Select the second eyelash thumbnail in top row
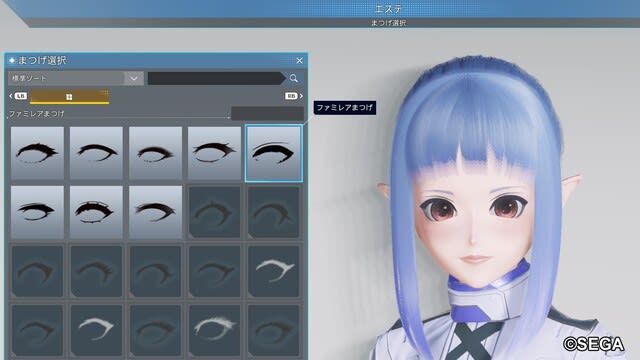The image size is (640, 360). pos(96,153)
